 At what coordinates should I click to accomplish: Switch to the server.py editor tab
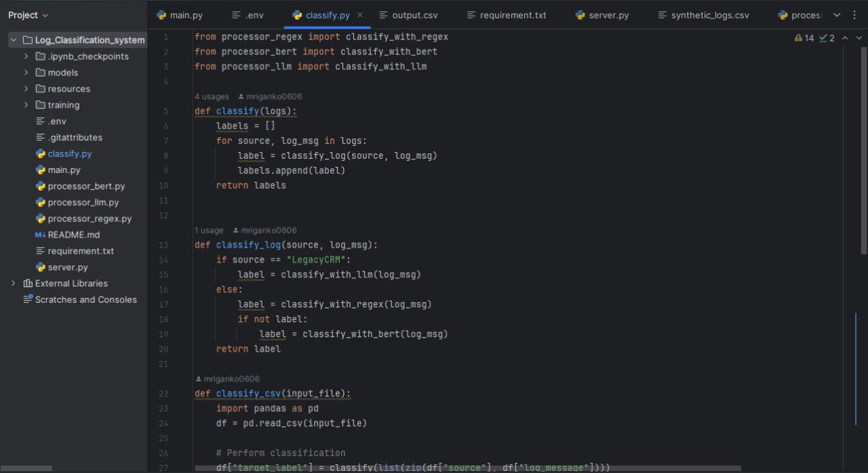coord(602,15)
